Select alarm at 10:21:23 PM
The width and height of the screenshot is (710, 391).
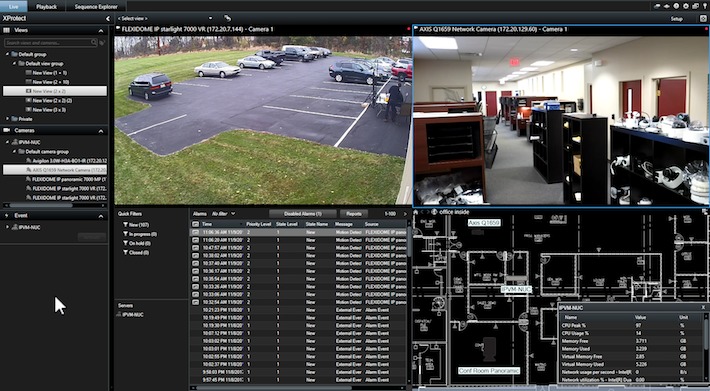tap(298, 310)
